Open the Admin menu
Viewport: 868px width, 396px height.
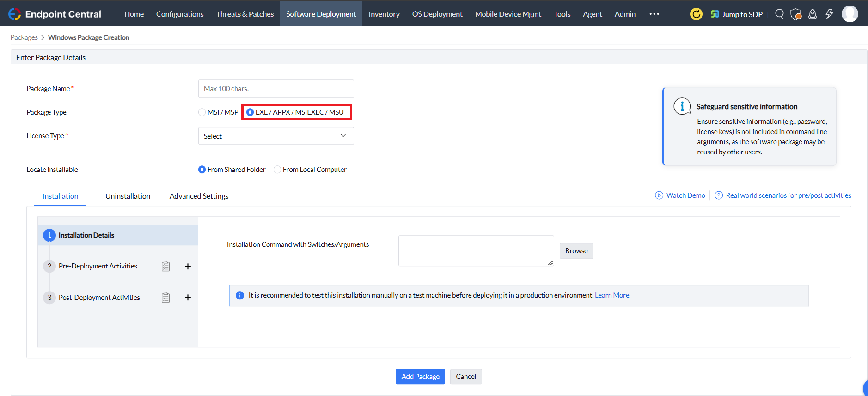click(x=625, y=14)
